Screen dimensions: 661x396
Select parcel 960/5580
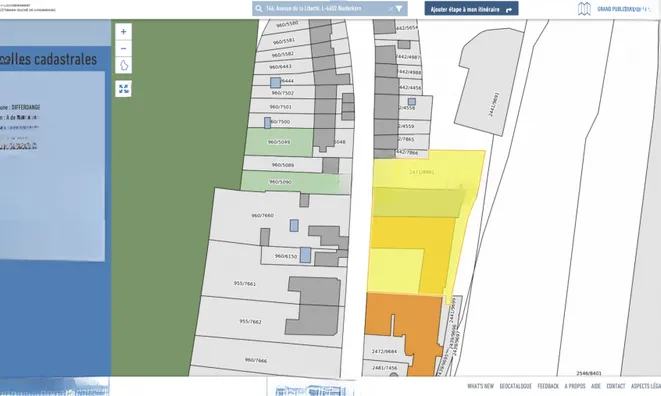tap(287, 24)
